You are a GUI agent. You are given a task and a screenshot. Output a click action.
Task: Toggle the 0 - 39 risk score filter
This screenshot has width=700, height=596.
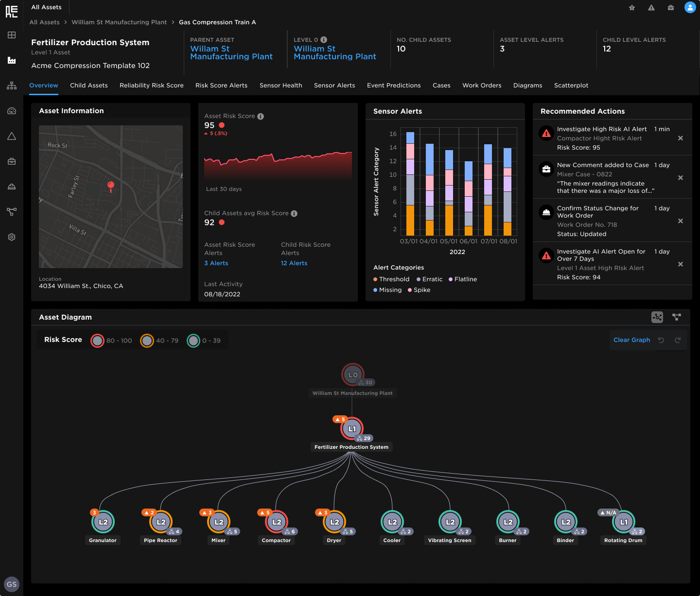pos(204,341)
